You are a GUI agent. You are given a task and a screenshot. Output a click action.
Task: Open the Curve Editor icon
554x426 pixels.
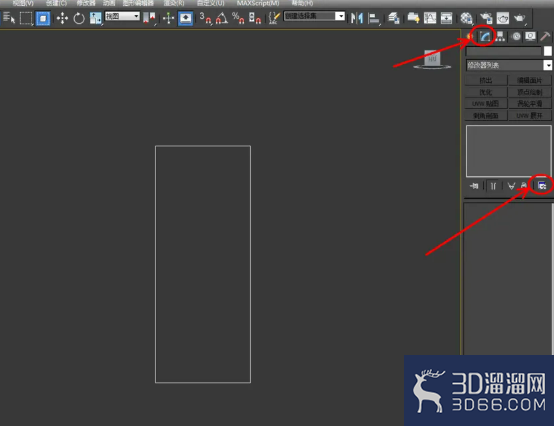430,18
